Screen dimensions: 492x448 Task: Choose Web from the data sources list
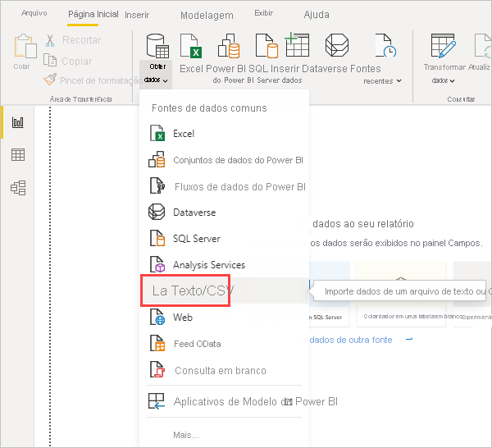(x=225, y=317)
